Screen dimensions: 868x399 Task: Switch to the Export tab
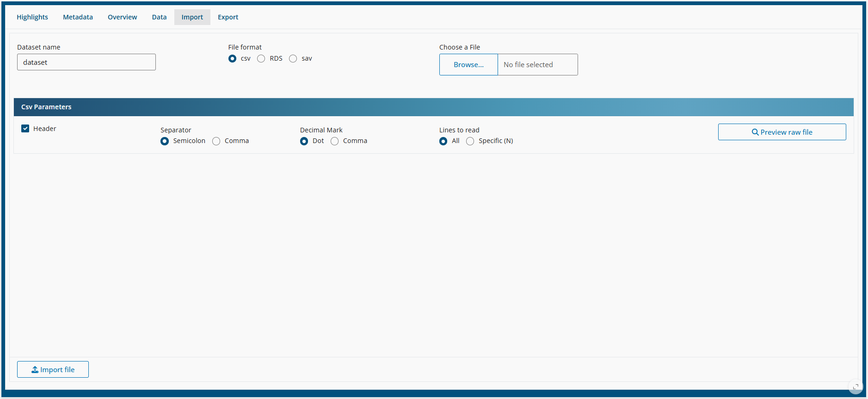228,17
